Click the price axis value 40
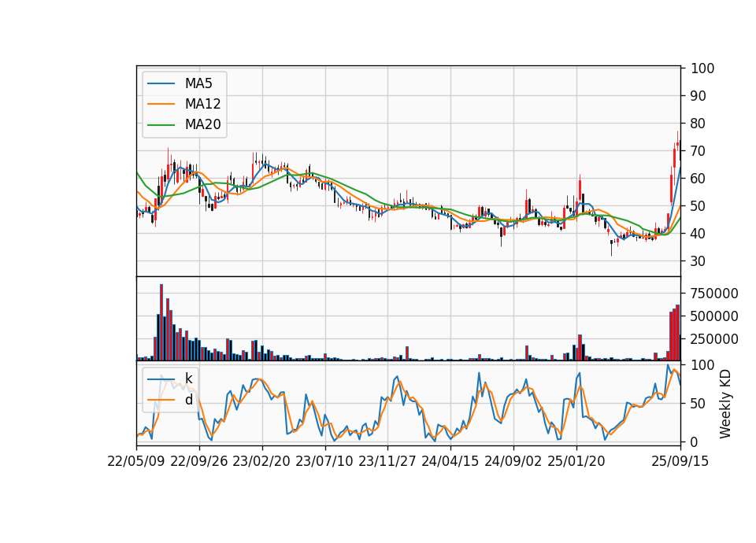This screenshot has height=543, width=756. [699, 233]
